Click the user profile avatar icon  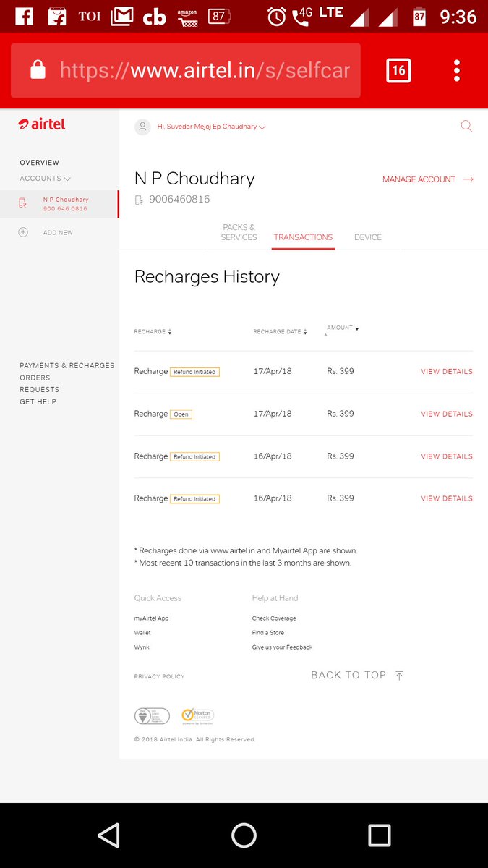click(x=142, y=127)
